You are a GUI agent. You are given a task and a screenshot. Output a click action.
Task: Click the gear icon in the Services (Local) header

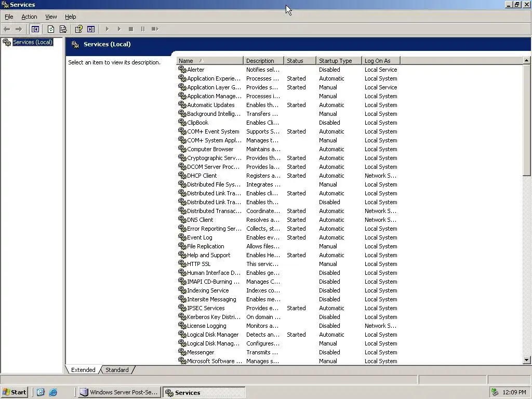click(x=75, y=44)
